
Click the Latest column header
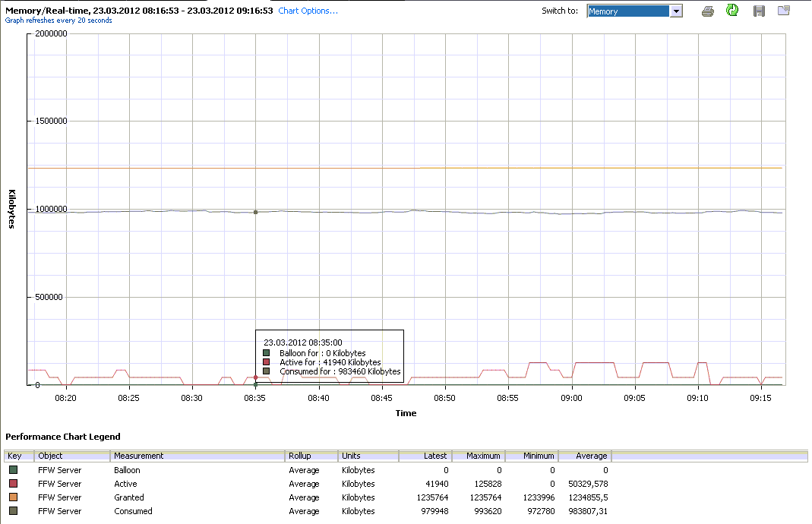pyautogui.click(x=425, y=456)
